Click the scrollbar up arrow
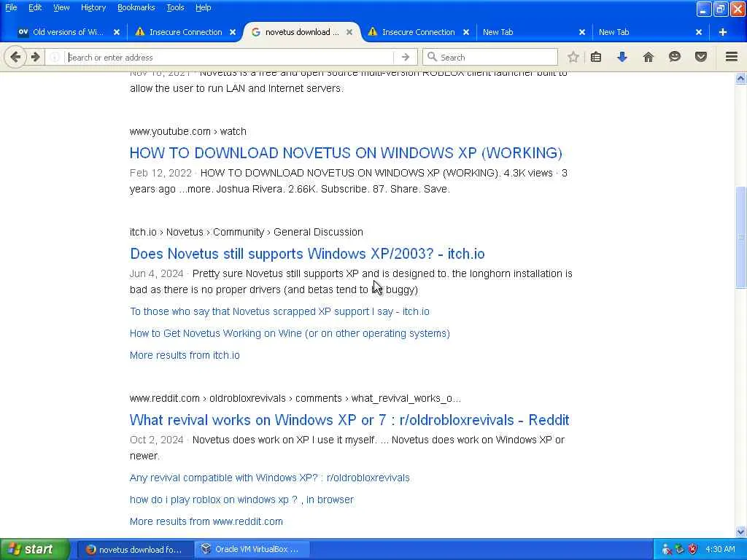This screenshot has width=747, height=560. 741,79
